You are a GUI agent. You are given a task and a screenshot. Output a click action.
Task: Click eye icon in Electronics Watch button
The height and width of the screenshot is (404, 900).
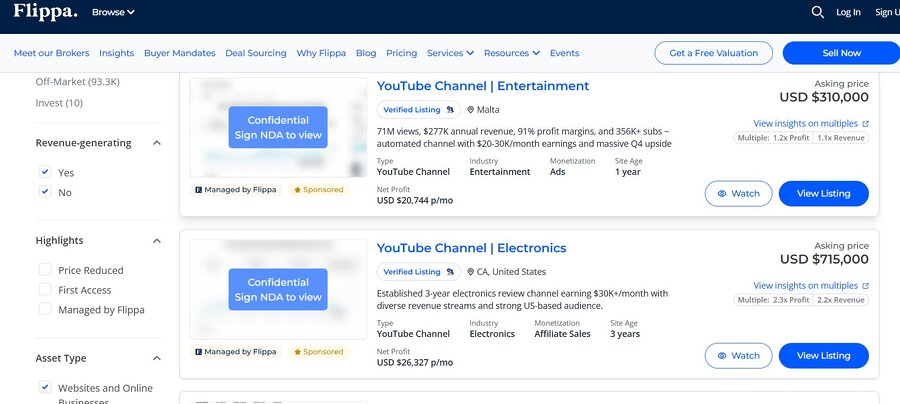point(722,355)
